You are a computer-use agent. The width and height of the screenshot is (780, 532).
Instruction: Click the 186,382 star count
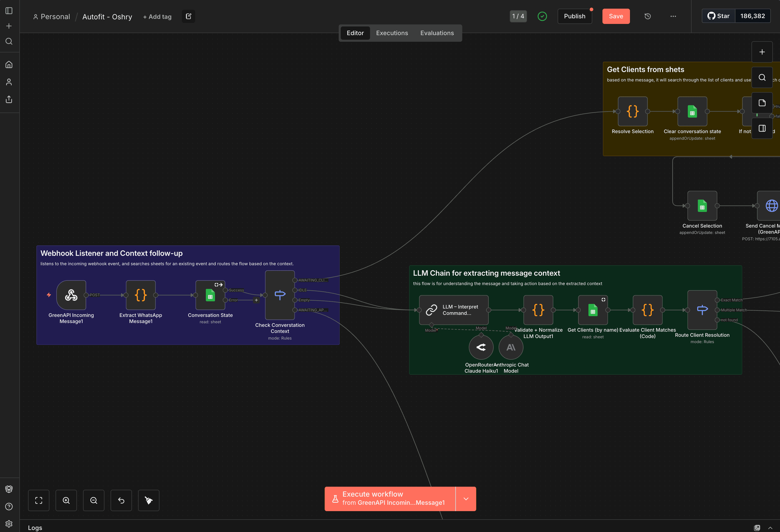click(752, 16)
